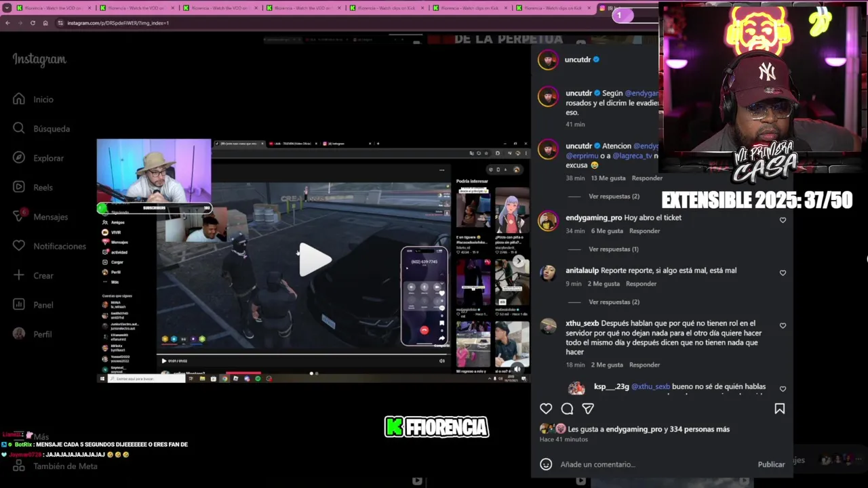Screen dimensions: 868x488
Task: Click Responder under uncutdr's Atencion comment
Action: pyautogui.click(x=647, y=178)
